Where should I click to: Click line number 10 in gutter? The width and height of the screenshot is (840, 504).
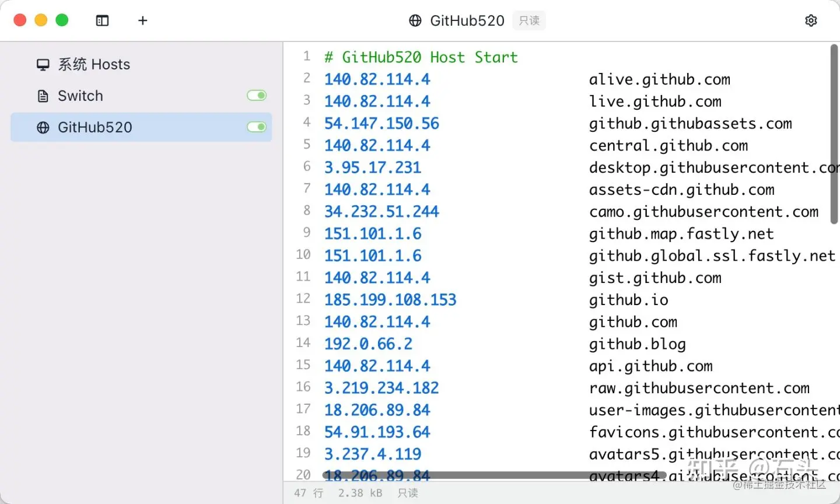(x=303, y=255)
